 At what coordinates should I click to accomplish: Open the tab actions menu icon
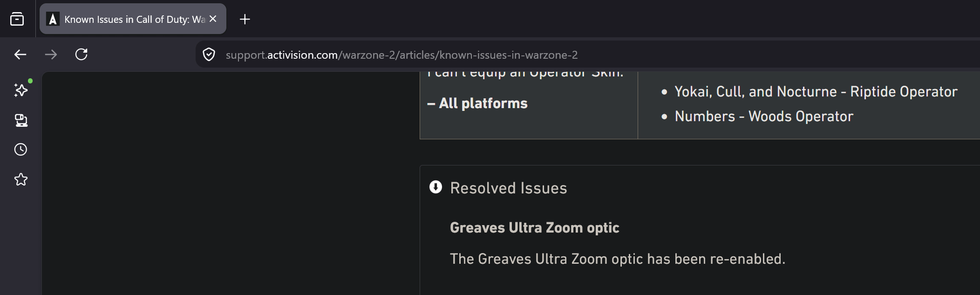[x=17, y=19]
